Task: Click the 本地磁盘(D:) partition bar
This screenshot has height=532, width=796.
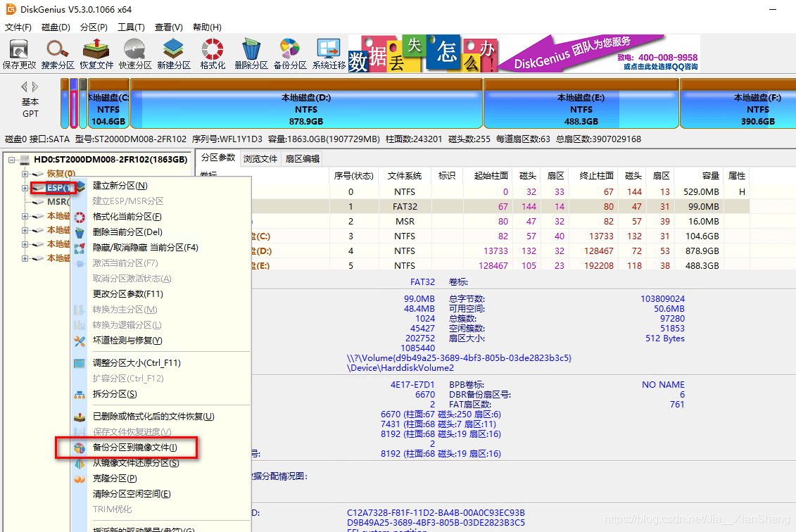Action: pyautogui.click(x=306, y=103)
